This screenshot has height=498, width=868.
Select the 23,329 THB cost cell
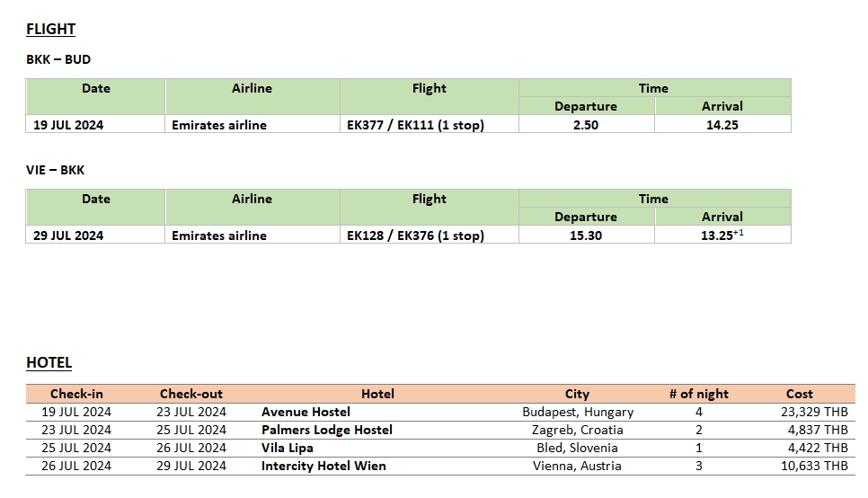814,412
